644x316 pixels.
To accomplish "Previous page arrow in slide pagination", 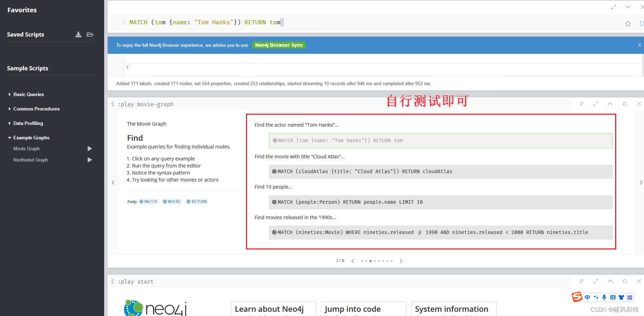I will (x=353, y=261).
